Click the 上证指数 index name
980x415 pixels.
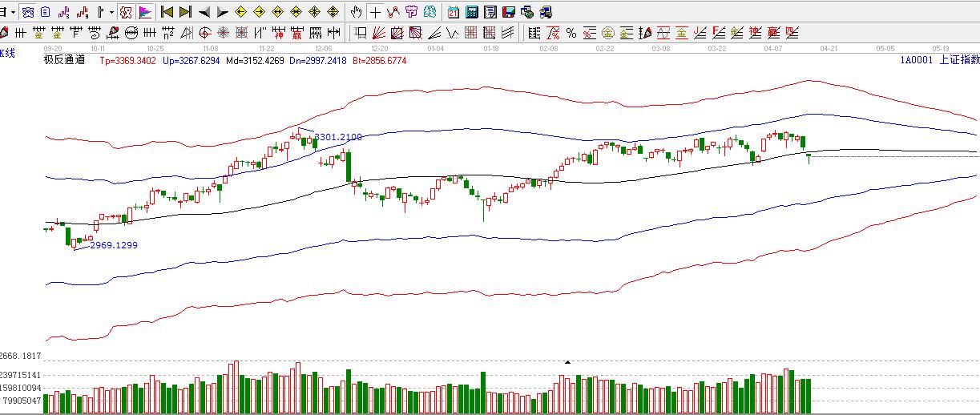958,60
